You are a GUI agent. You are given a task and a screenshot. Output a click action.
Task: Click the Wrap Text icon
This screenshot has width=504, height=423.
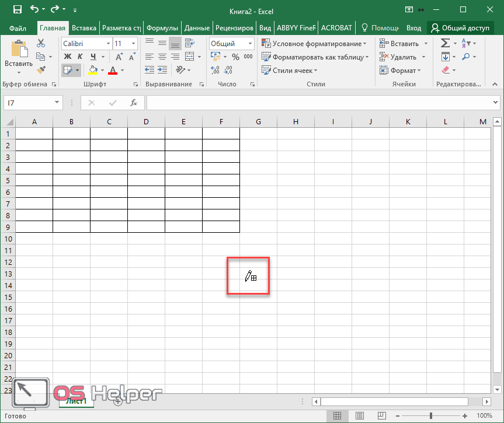pyautogui.click(x=188, y=43)
